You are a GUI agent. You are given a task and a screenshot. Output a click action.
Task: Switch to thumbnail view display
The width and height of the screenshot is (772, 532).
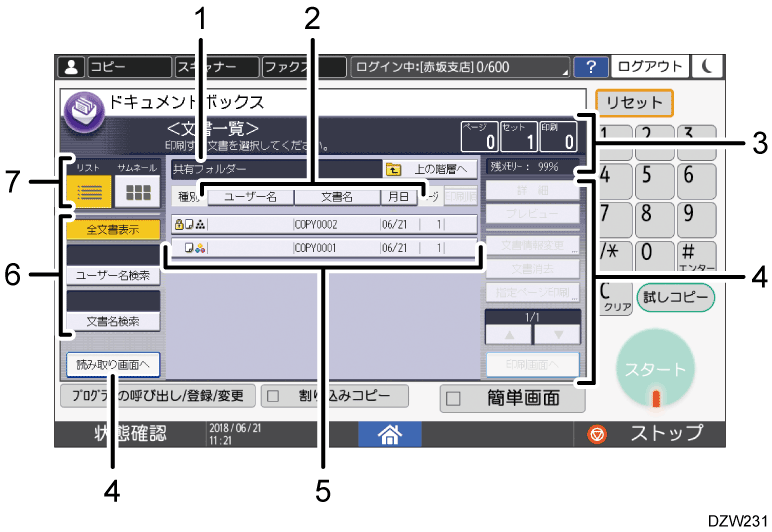coord(134,193)
